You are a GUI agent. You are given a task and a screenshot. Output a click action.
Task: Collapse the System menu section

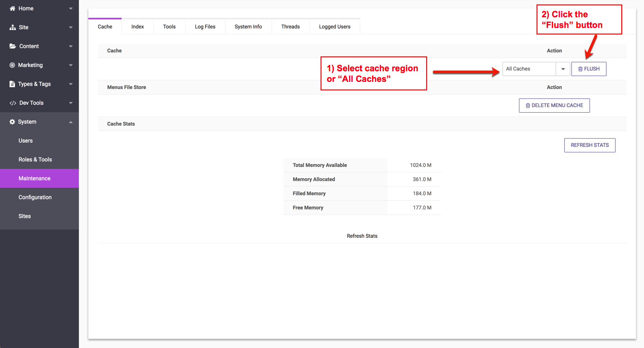tap(71, 122)
